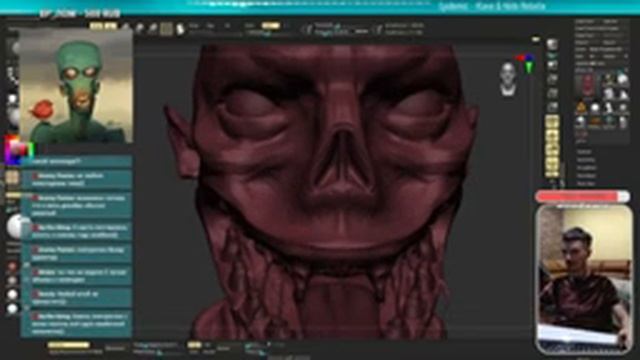Expand the Geometry subpalette
This screenshot has width=640, height=360.
tap(586, 160)
